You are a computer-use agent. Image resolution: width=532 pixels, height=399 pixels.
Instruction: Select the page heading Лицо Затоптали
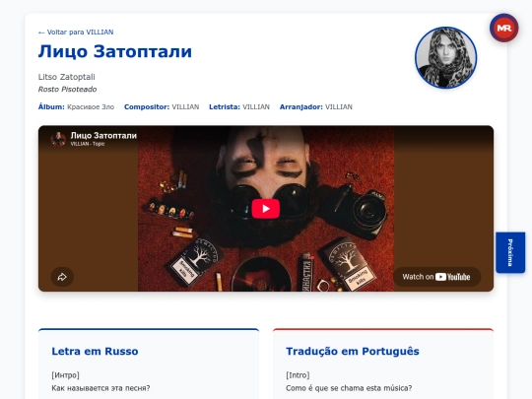(115, 51)
